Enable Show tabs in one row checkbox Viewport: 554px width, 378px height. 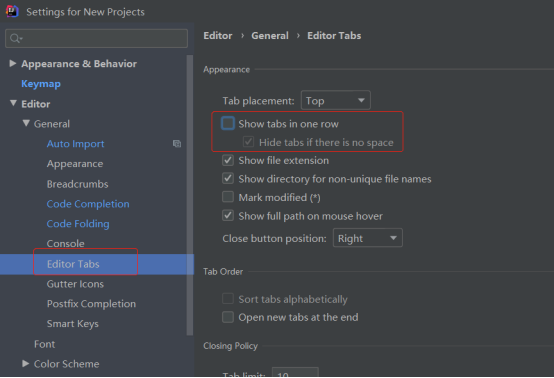point(228,123)
